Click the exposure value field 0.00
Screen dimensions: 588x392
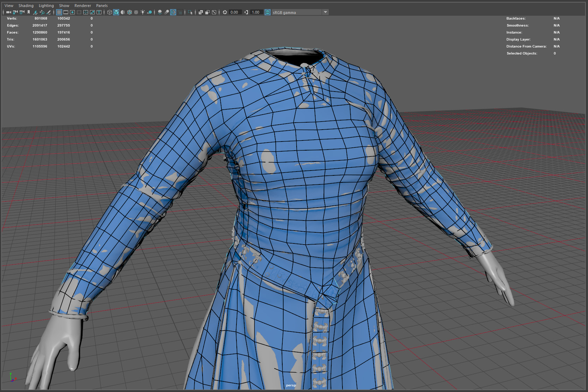point(235,12)
